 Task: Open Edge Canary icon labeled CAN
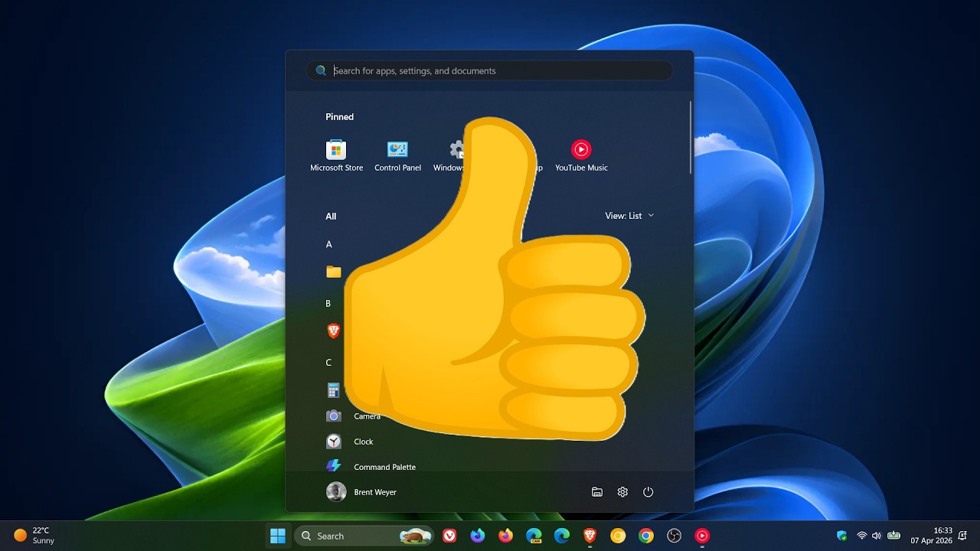[534, 536]
